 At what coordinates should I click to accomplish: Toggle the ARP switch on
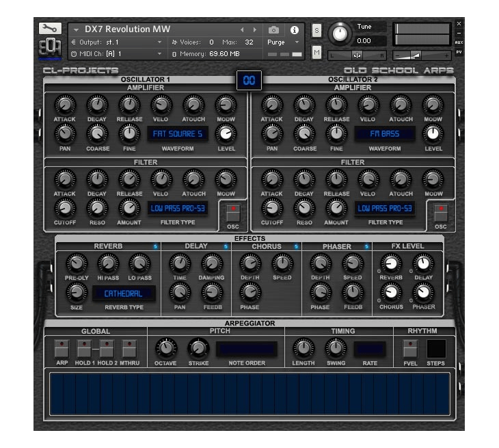click(62, 348)
